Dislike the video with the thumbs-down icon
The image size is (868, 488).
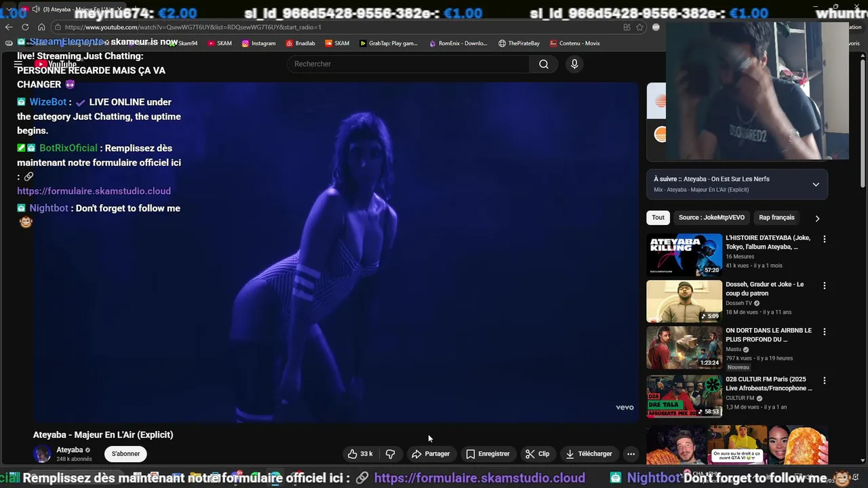pyautogui.click(x=391, y=453)
